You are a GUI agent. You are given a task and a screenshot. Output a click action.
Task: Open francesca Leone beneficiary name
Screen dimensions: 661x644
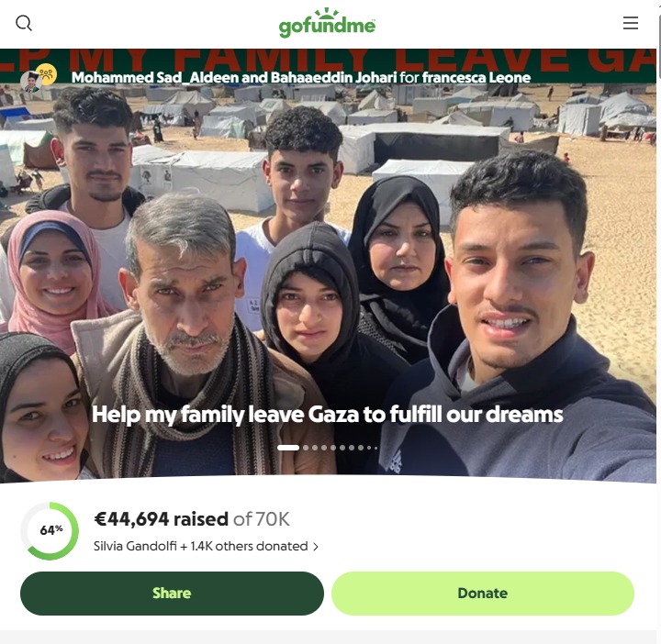(x=476, y=77)
